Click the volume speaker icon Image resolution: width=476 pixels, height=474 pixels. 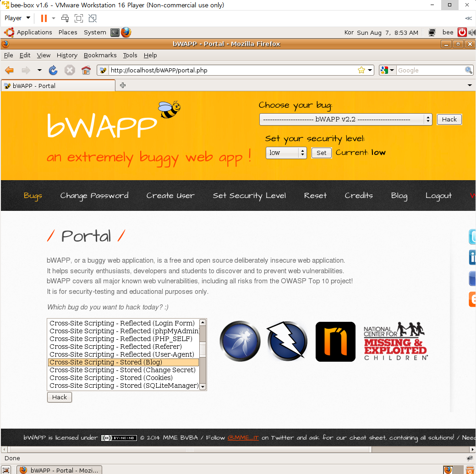coord(472,32)
